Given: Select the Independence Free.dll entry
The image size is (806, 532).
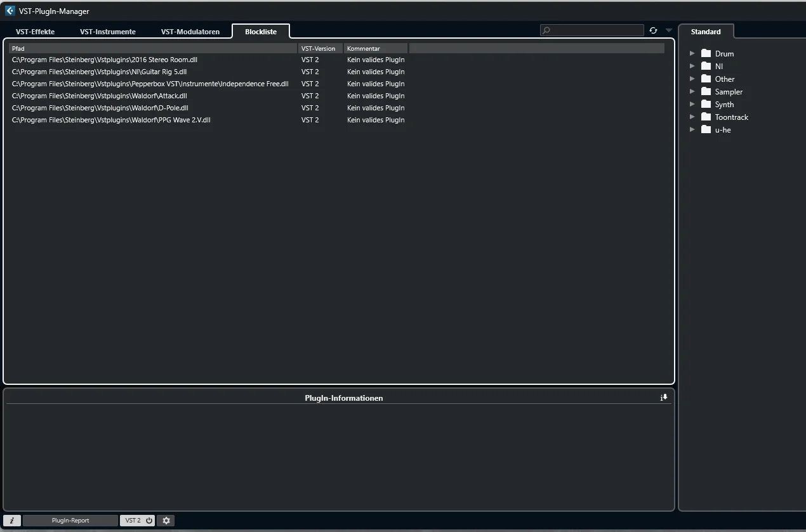Looking at the screenshot, I should [x=150, y=84].
